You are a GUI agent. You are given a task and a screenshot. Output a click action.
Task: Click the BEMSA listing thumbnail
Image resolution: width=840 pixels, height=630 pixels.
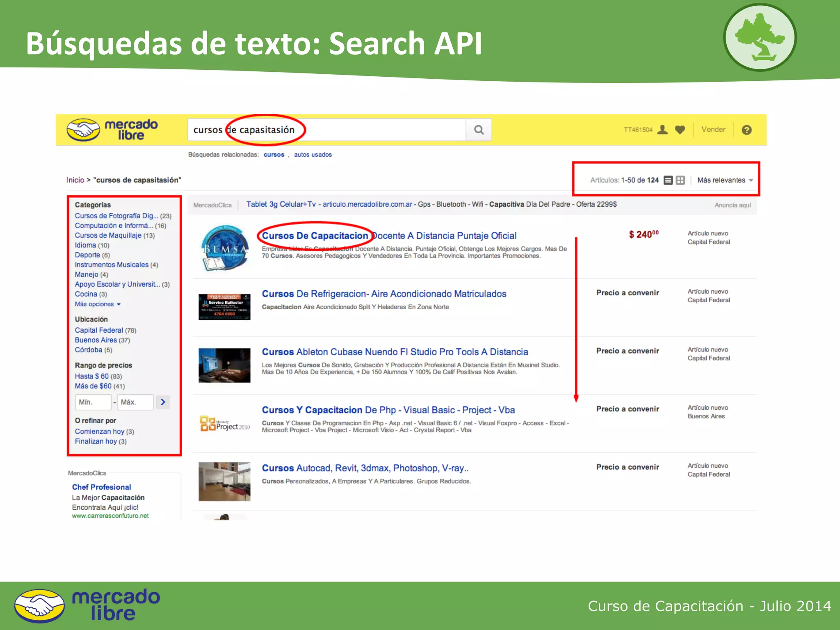tap(224, 248)
